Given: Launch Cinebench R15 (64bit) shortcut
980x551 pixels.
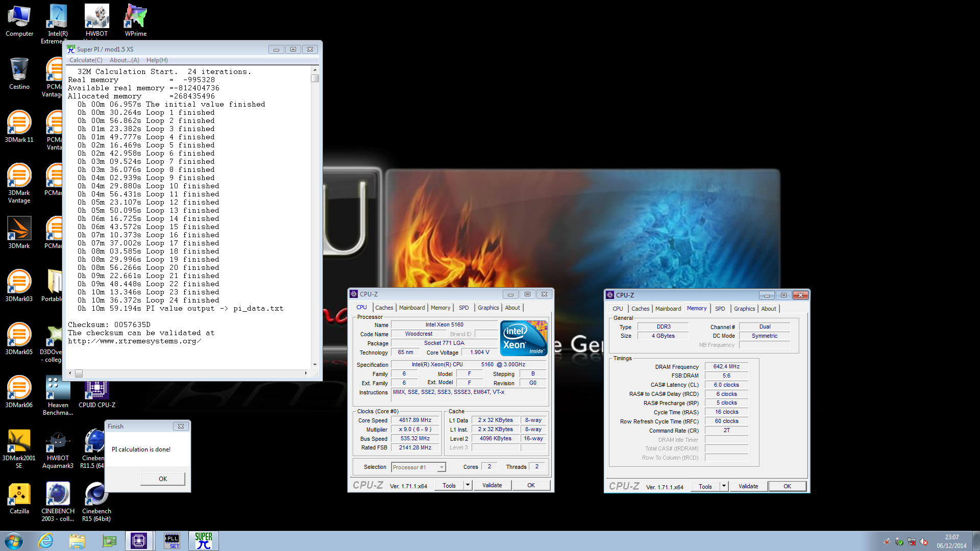Looking at the screenshot, I should coord(96,502).
